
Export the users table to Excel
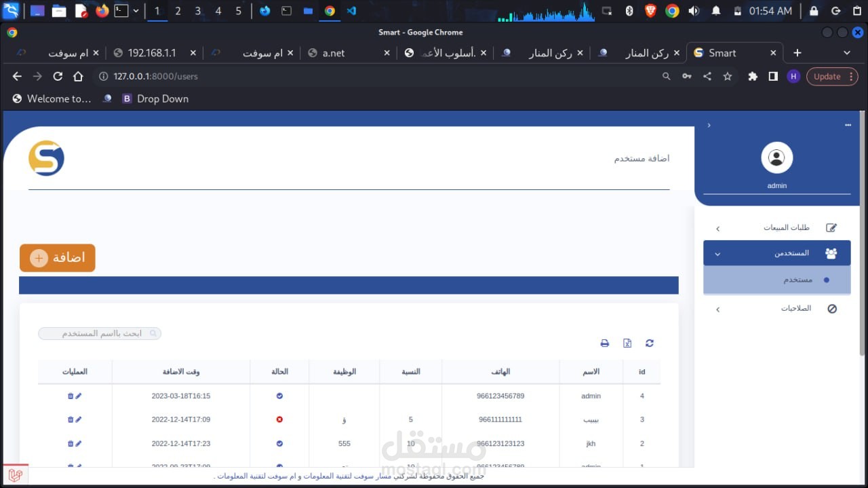[x=627, y=343]
